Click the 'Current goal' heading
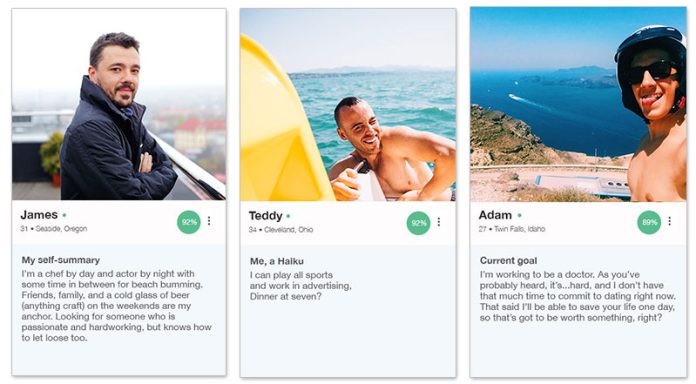The height and width of the screenshot is (384, 696). tap(508, 261)
